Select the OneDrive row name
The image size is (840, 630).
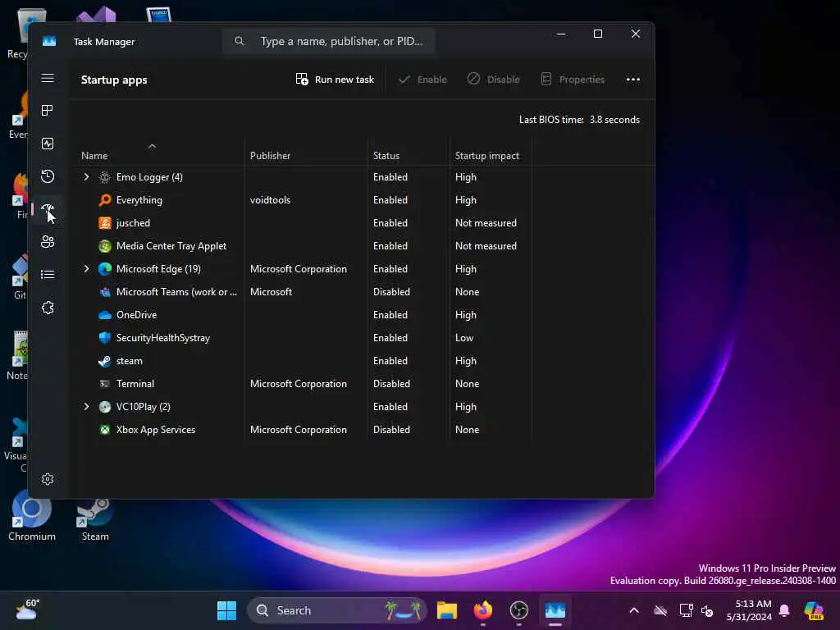pyautogui.click(x=137, y=315)
